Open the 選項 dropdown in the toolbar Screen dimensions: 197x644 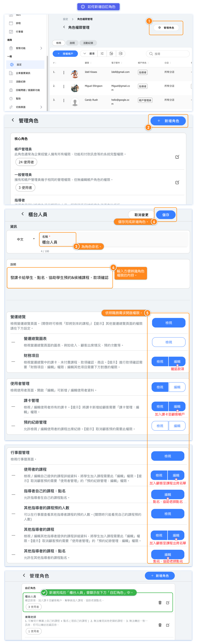pyautogui.click(x=89, y=54)
